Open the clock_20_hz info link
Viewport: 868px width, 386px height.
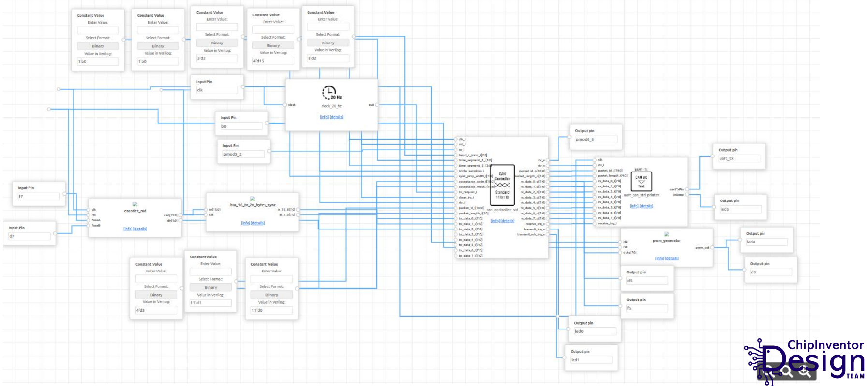click(324, 117)
